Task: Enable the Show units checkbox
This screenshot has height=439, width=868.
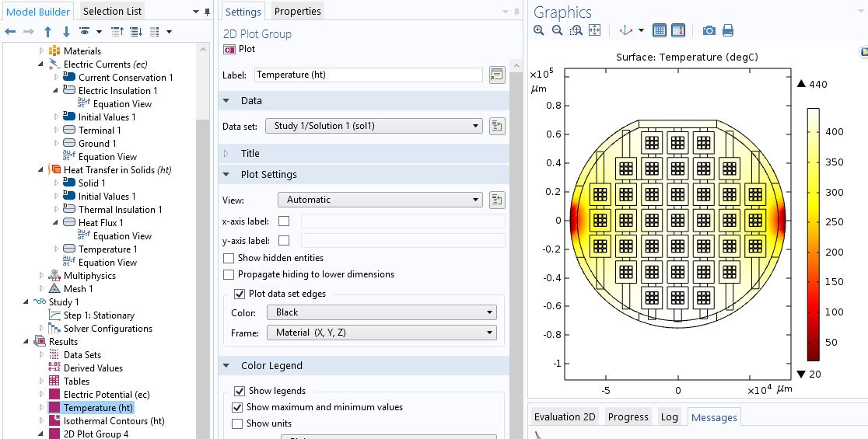Action: (237, 423)
